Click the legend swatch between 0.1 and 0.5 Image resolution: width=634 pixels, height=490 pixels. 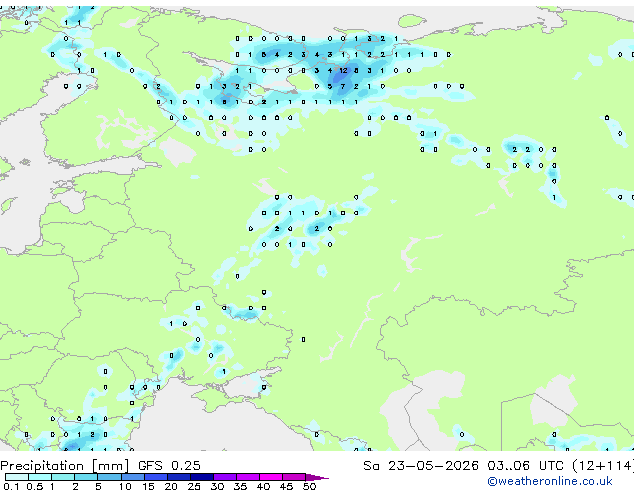pyautogui.click(x=17, y=477)
